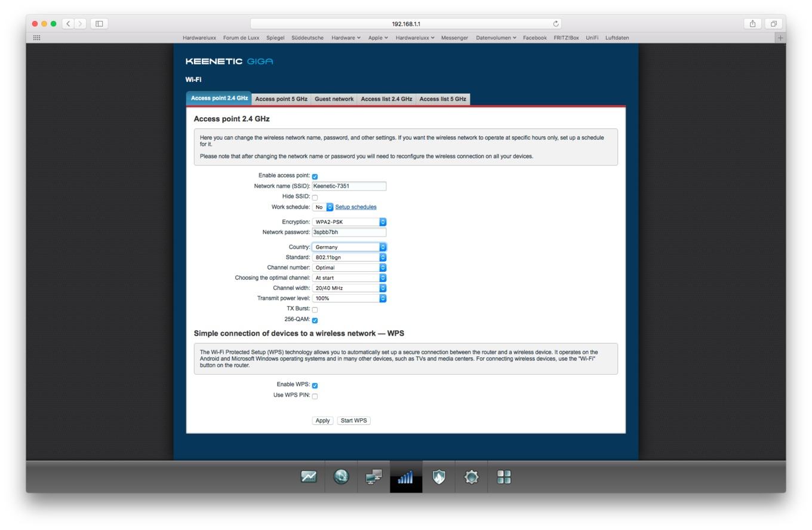The width and height of the screenshot is (812, 530).
Task: Click the Start WPS button
Action: point(353,421)
